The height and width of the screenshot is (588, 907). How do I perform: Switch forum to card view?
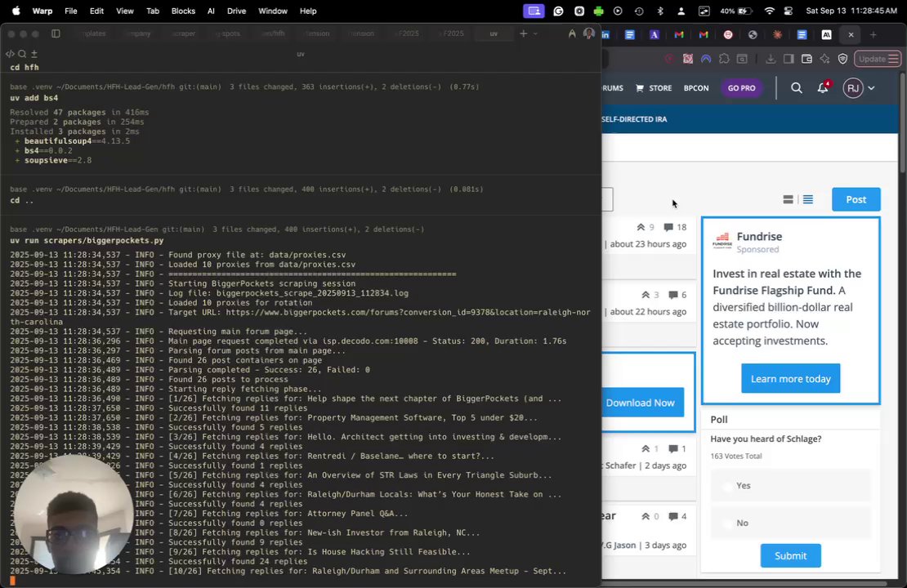tap(788, 199)
